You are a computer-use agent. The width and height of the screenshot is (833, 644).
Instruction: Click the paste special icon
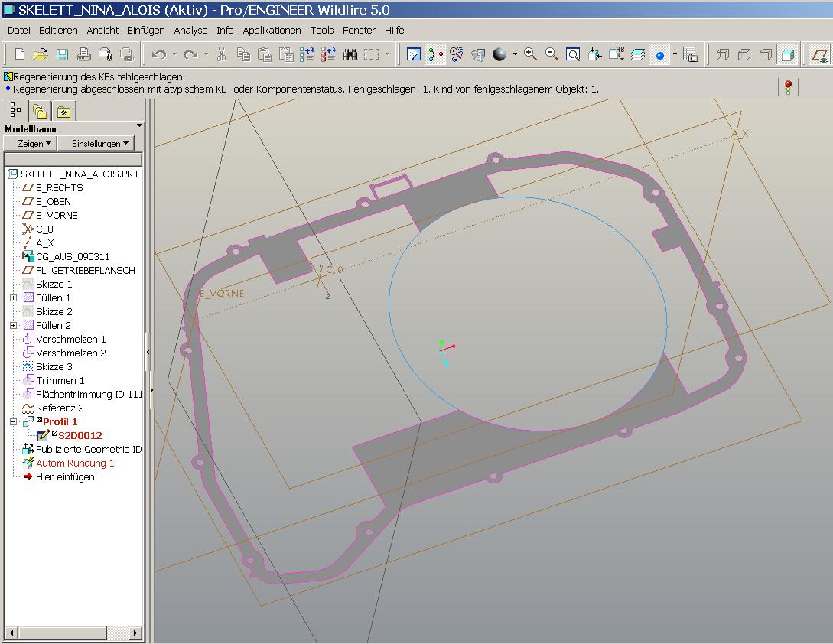pos(286,54)
